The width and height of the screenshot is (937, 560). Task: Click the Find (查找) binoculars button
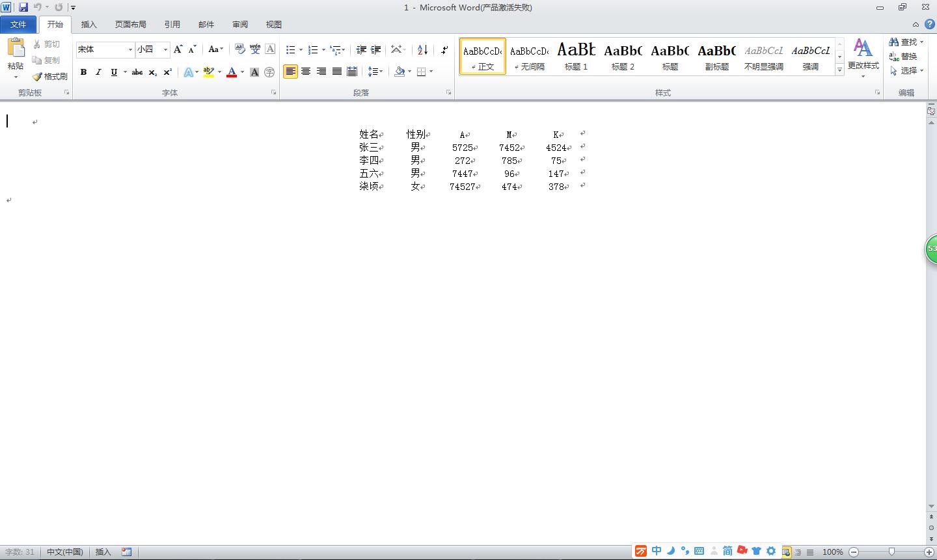903,42
